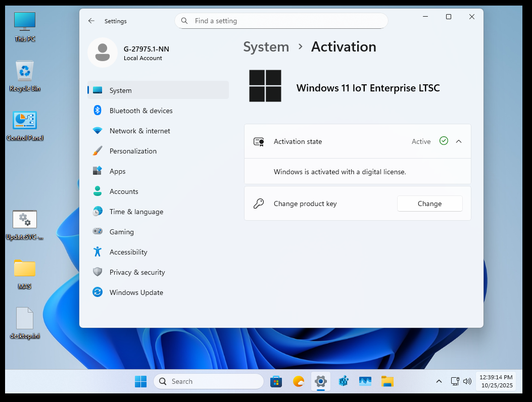
Task: Open Gaming settings
Action: point(158,232)
